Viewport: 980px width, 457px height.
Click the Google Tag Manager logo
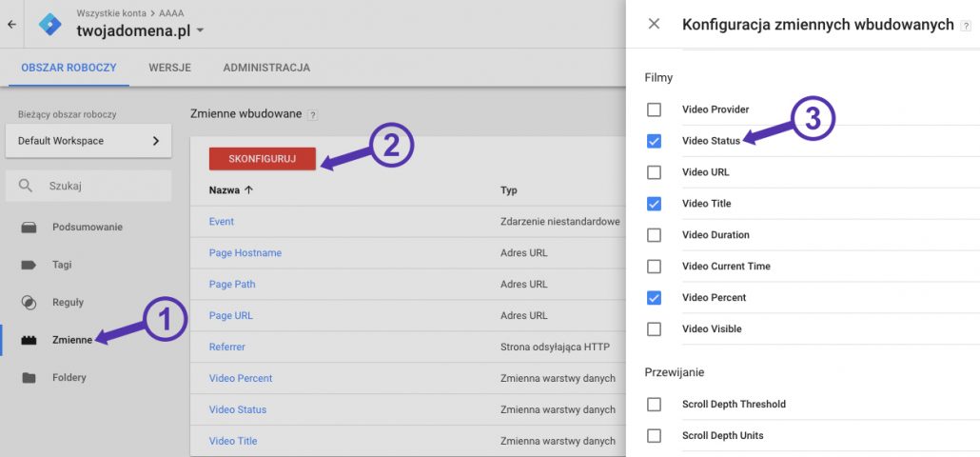point(49,24)
